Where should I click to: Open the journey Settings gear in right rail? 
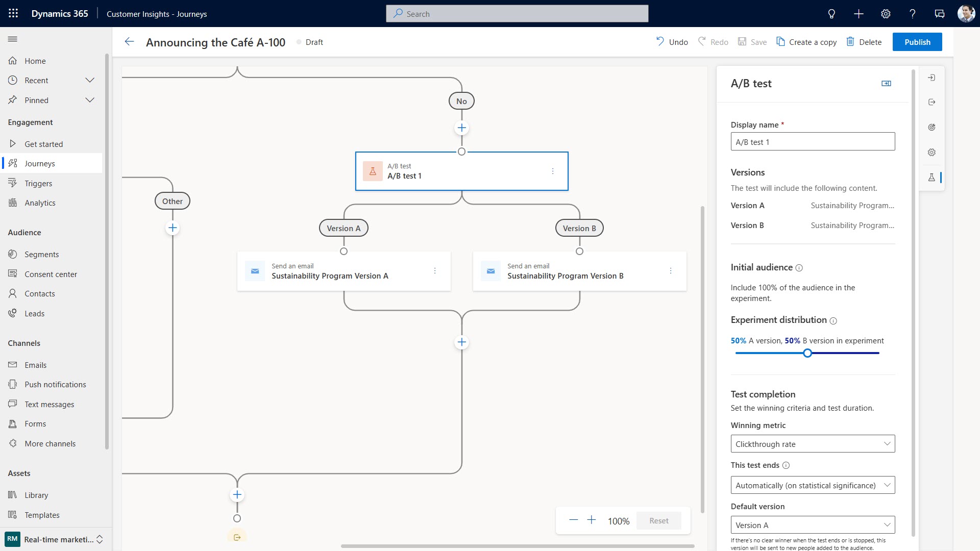tap(932, 152)
